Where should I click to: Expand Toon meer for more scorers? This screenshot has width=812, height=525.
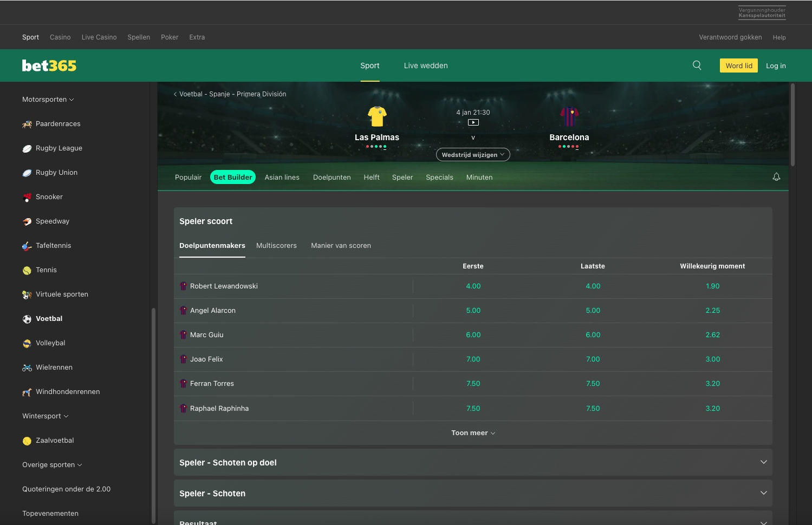[473, 432]
